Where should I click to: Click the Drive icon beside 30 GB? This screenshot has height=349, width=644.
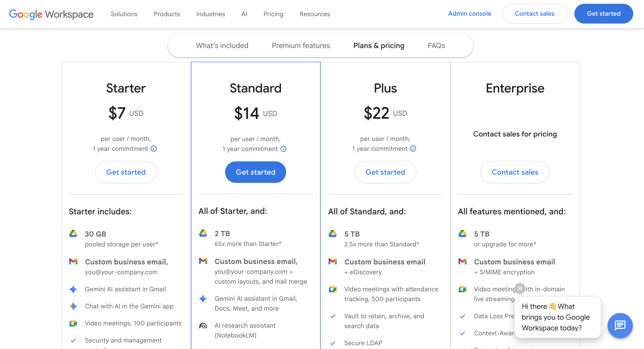73,234
